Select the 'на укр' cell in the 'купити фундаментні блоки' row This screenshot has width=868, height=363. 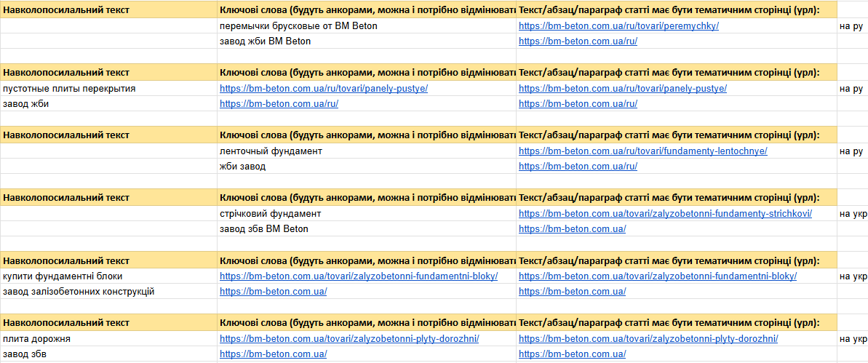point(853,276)
